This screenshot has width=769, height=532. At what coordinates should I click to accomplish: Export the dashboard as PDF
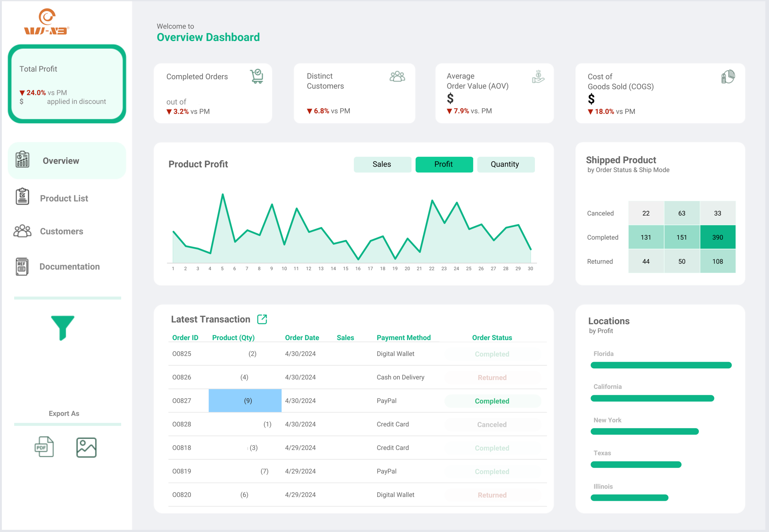click(44, 447)
